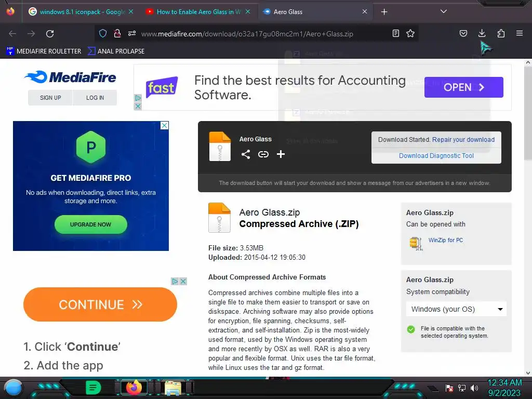Screen dimensions: 532x399
Task: Open the Pocket save icon
Action: pos(463,33)
